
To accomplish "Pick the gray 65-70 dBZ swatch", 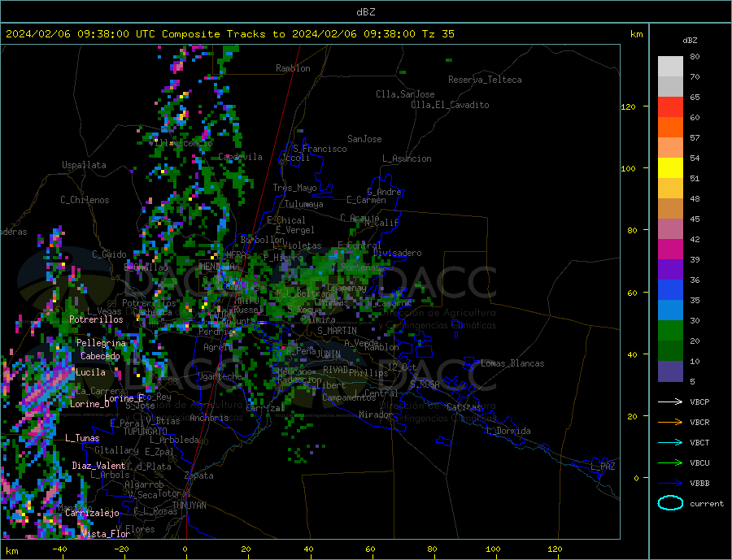I will pos(670,87).
